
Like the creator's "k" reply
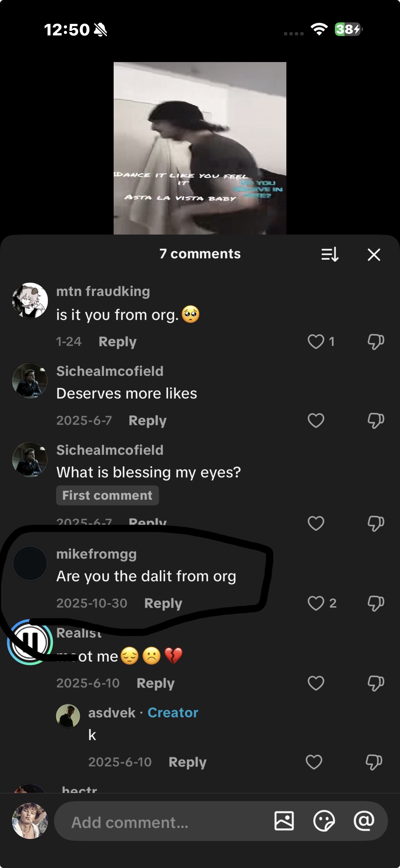click(314, 762)
